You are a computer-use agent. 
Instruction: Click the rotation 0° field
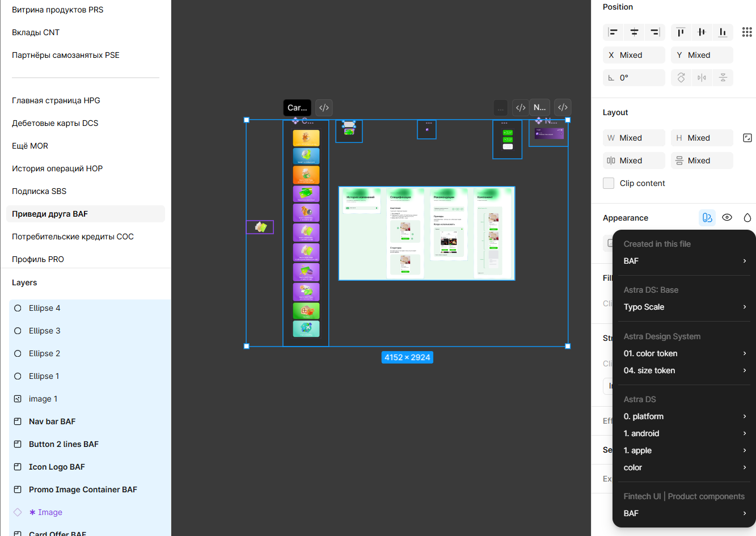tap(634, 78)
